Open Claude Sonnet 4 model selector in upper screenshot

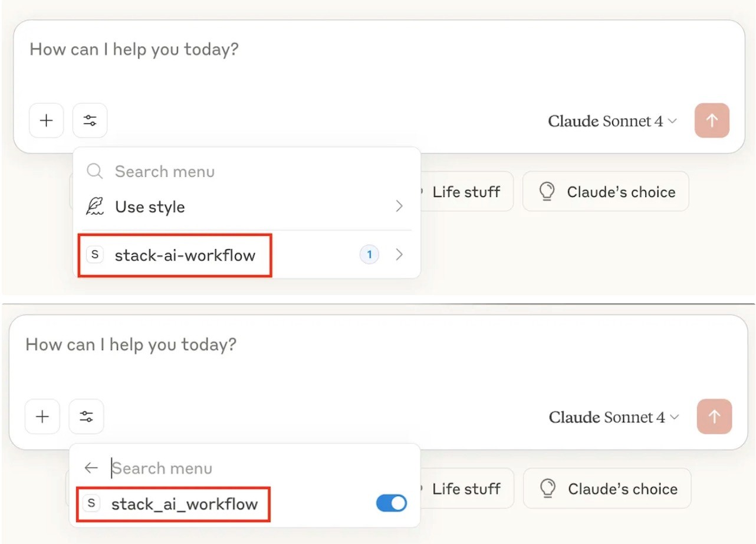(613, 121)
